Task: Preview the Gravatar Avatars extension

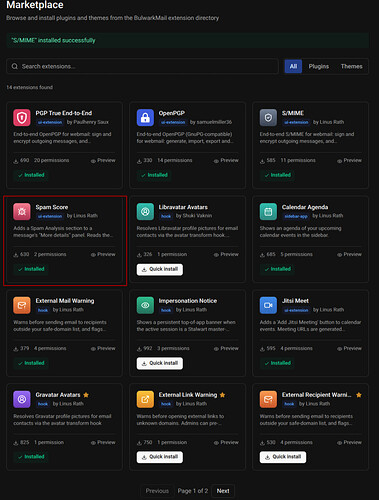Action: (103, 442)
